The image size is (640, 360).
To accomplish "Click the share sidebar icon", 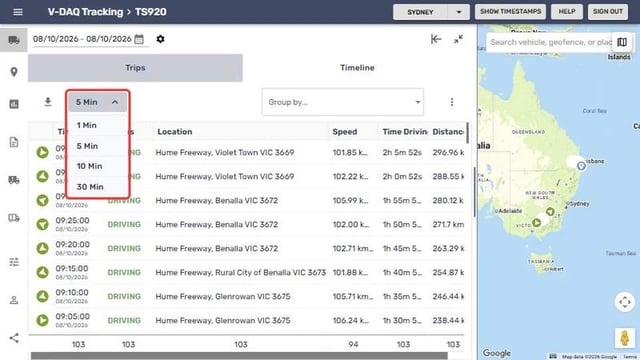I will pyautogui.click(x=14, y=338).
